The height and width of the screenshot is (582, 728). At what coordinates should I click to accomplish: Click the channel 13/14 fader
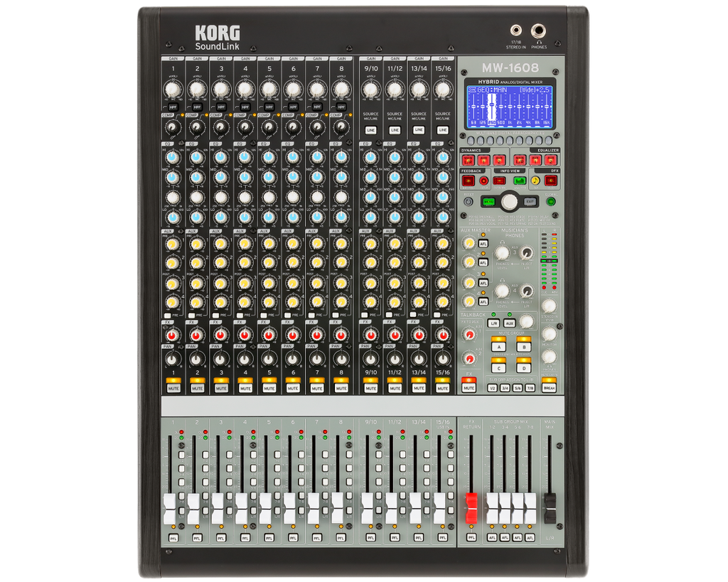[415, 509]
